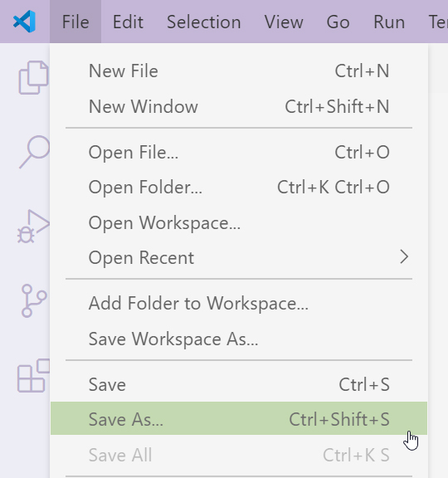Select Open Folder… menu entry
The height and width of the screenshot is (478, 448).
[x=239, y=187]
